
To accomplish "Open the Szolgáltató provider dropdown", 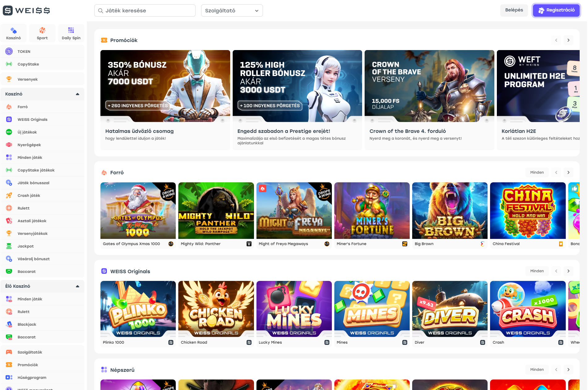I will click(232, 11).
